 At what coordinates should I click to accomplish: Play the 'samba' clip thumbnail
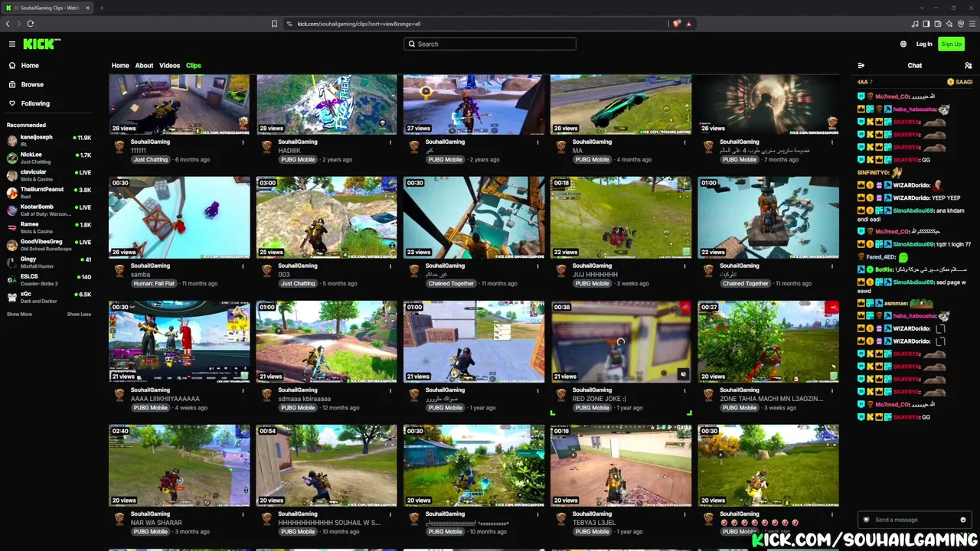coord(179,218)
